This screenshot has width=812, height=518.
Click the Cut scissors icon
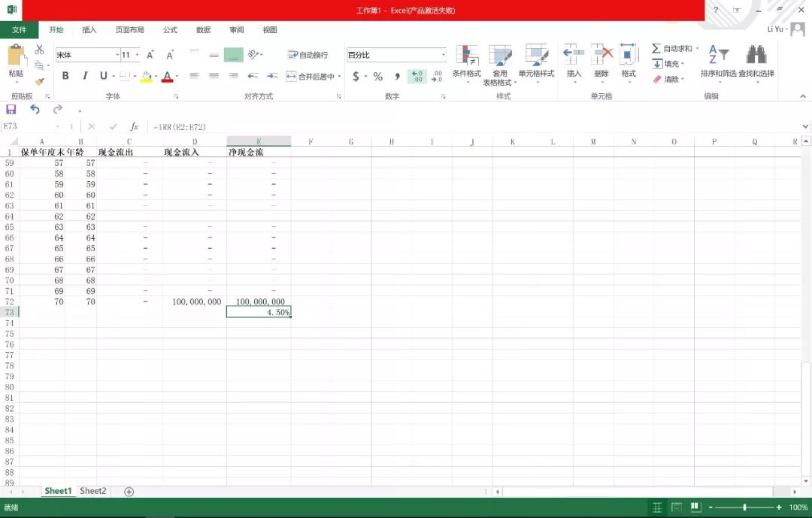coord(39,50)
